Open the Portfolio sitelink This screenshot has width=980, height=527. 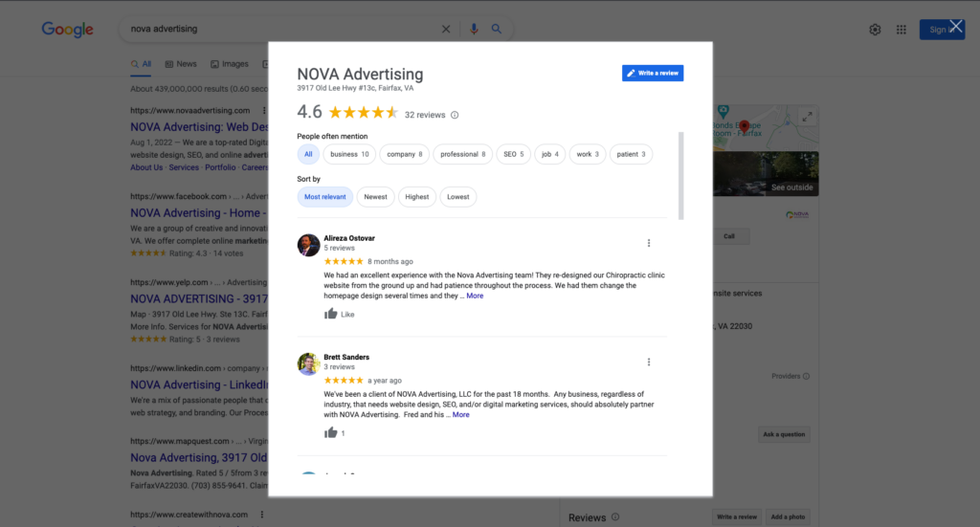[221, 167]
